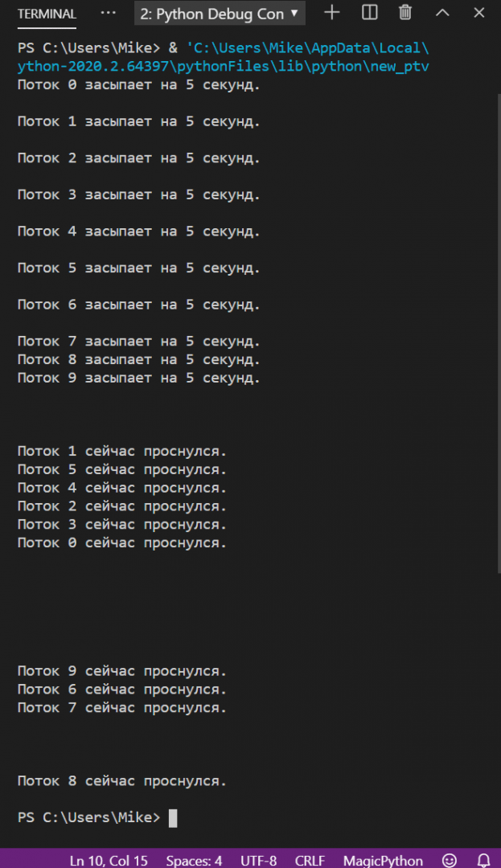Image resolution: width=501 pixels, height=868 pixels.
Task: Open the '2: Python Debug Con' terminal dropdown
Action: coord(220,14)
